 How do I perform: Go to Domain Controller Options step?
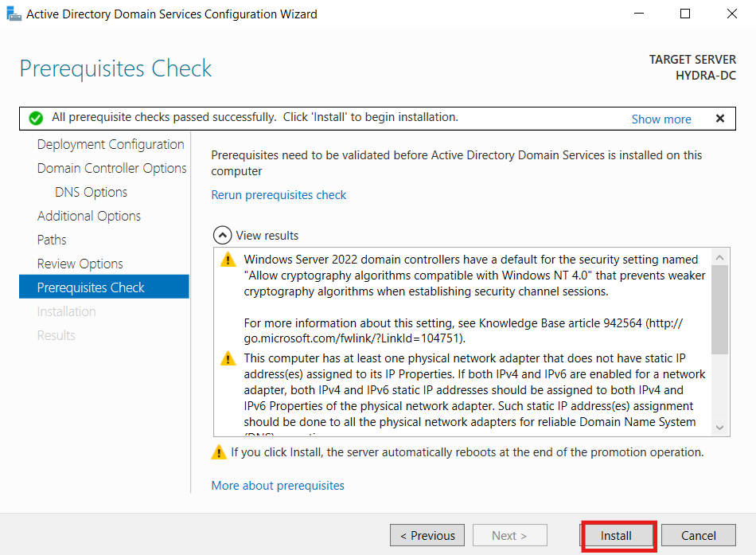pyautogui.click(x=112, y=168)
